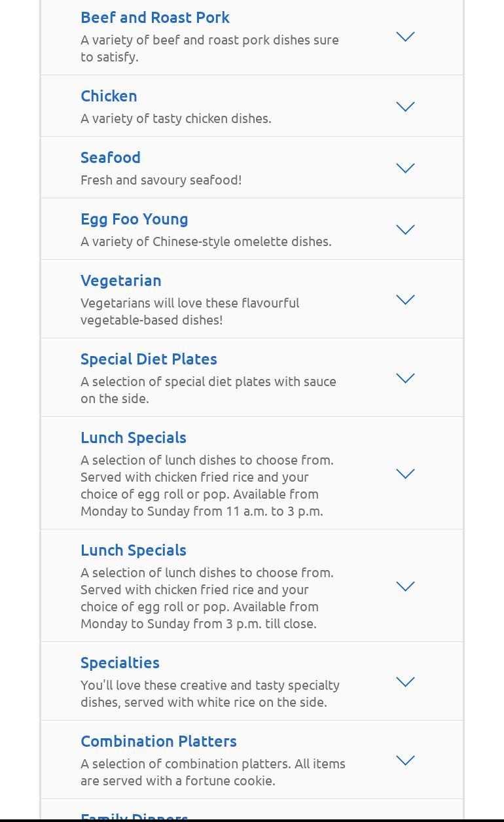Select the Specialties heading
Image resolution: width=504 pixels, height=822 pixels.
click(x=120, y=663)
